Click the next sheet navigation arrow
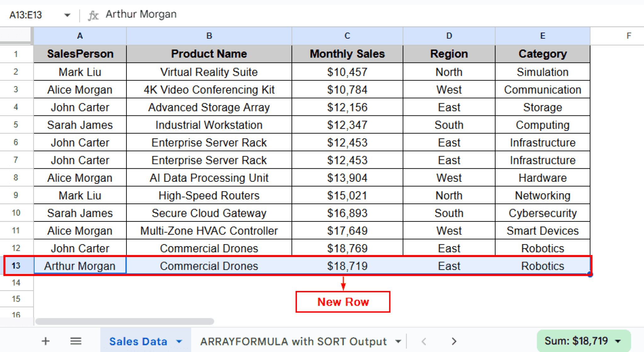Viewport: 644px width, 352px height. (454, 341)
